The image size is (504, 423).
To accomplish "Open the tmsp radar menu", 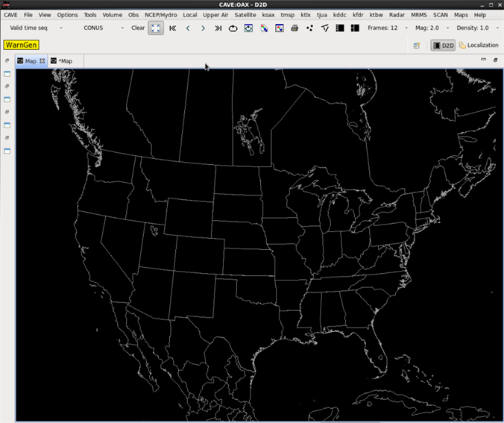I will (288, 15).
